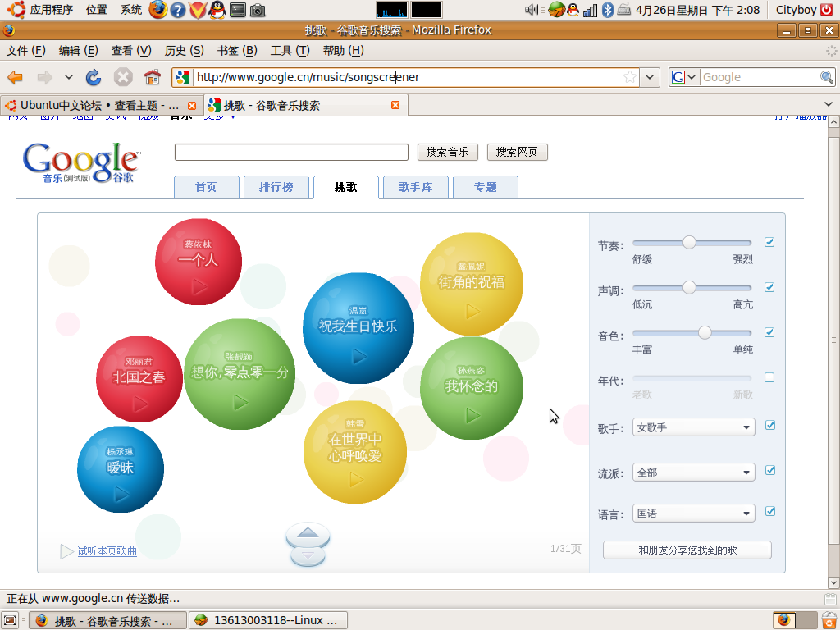The width and height of the screenshot is (840, 630).
Task: Click the Firefox forward arrow
Action: point(44,78)
